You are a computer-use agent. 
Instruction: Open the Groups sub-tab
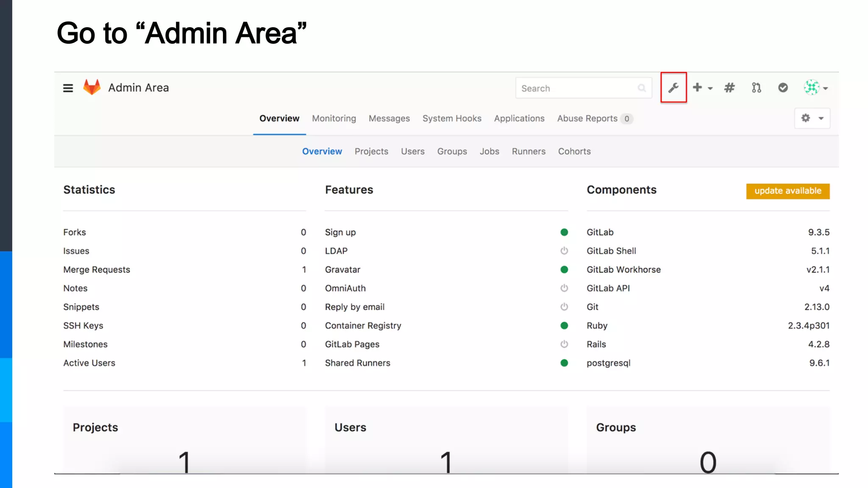452,151
